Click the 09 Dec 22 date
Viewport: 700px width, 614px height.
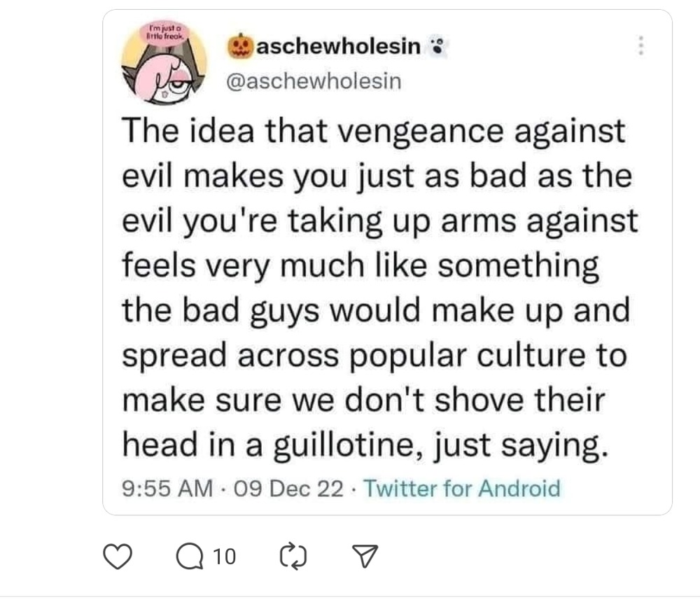[x=289, y=488]
